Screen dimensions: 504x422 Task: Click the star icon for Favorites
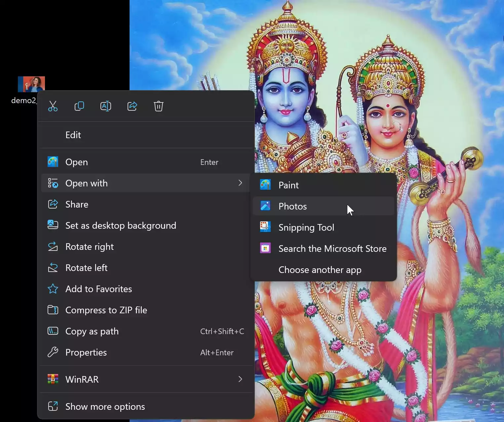[53, 289]
